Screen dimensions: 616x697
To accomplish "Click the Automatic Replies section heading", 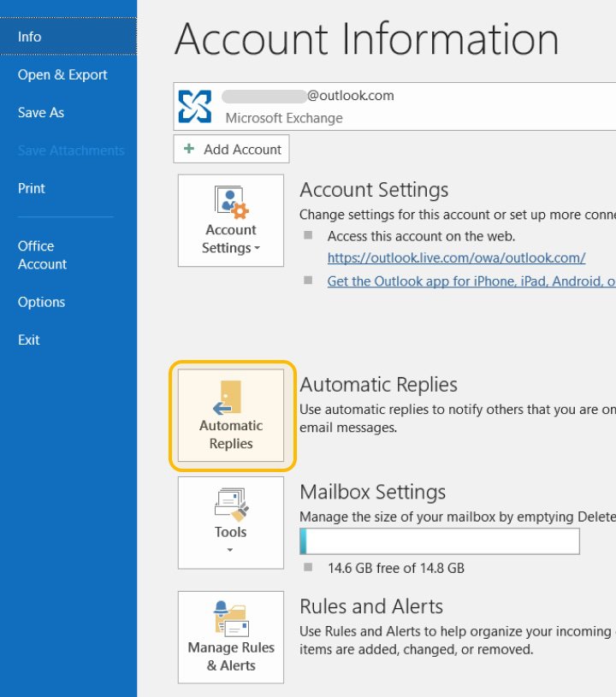I will [x=378, y=385].
